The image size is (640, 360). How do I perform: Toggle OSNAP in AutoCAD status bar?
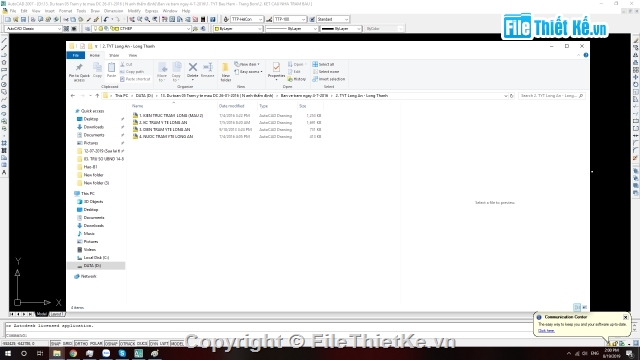tap(111, 344)
